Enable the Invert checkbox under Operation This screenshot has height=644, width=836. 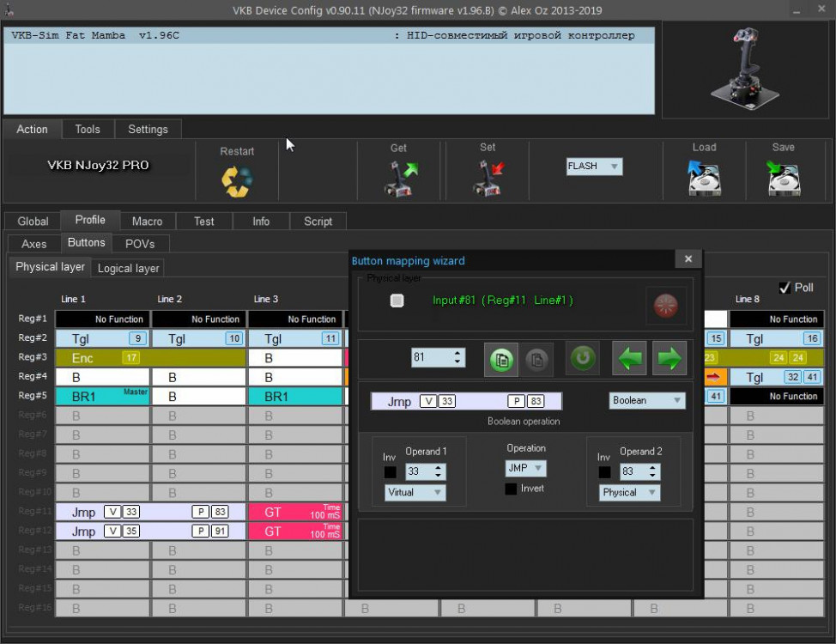pyautogui.click(x=512, y=489)
